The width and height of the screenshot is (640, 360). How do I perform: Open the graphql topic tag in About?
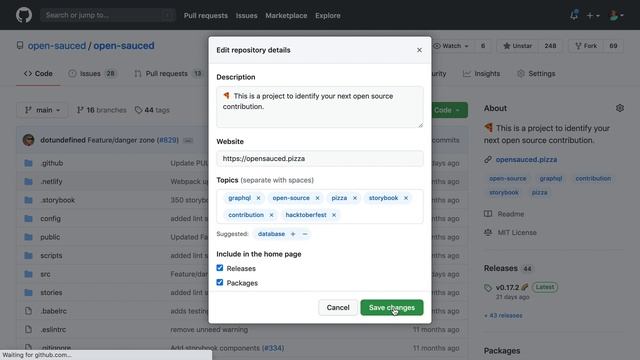(x=551, y=178)
